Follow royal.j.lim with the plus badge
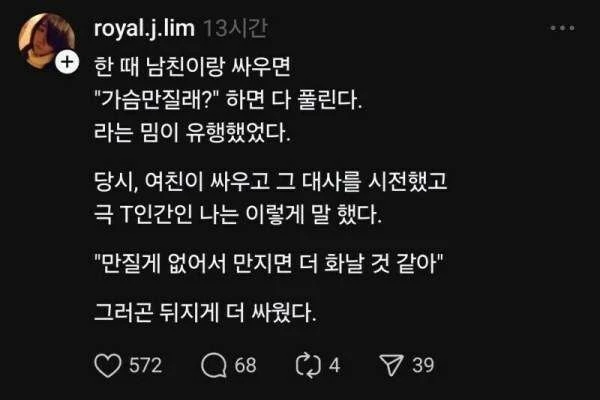 point(67,62)
